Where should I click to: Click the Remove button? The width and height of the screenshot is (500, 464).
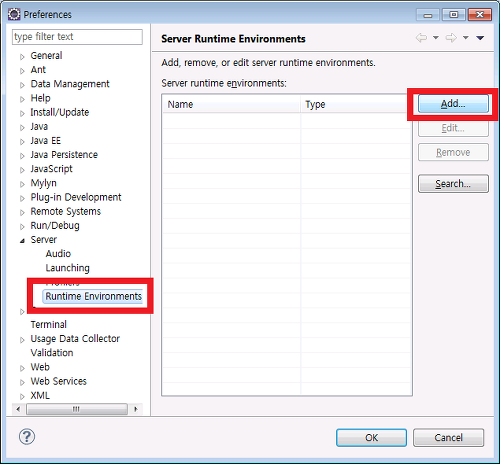point(453,152)
